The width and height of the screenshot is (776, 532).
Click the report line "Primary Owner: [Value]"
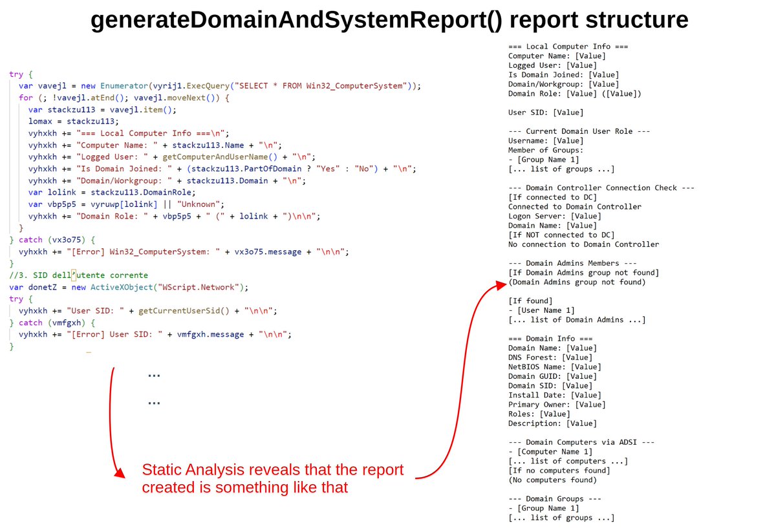(557, 405)
